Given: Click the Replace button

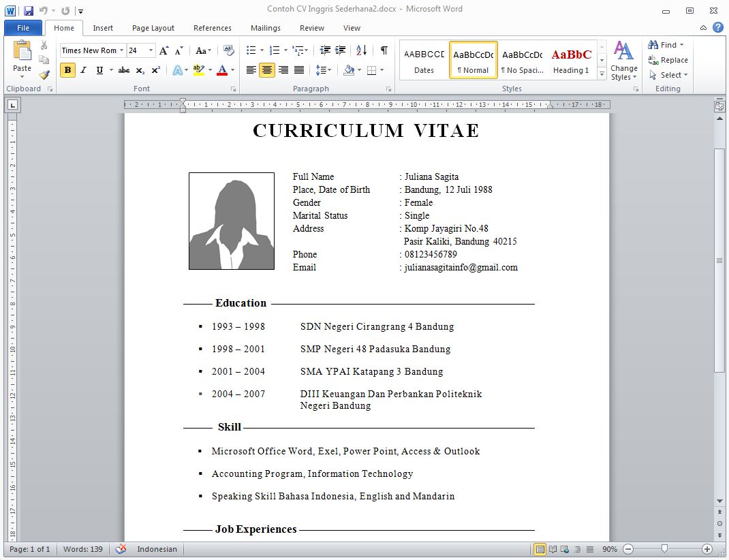Looking at the screenshot, I should click(x=668, y=60).
